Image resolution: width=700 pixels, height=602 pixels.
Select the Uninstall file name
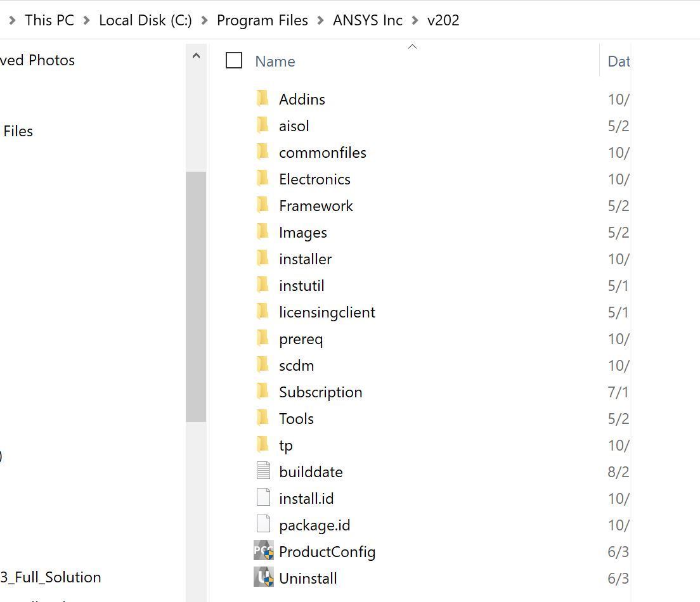click(x=308, y=579)
